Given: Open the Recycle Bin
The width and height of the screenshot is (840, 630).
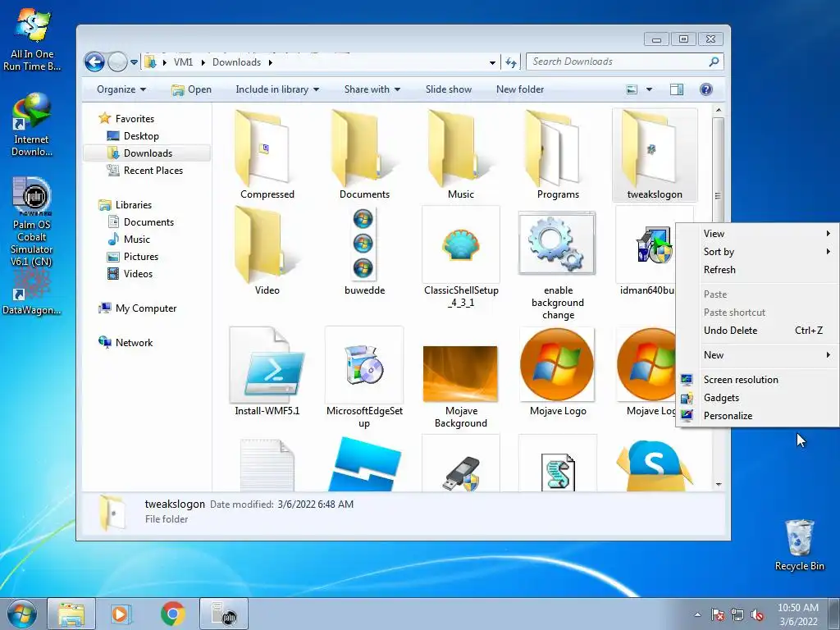Looking at the screenshot, I should click(x=799, y=545).
